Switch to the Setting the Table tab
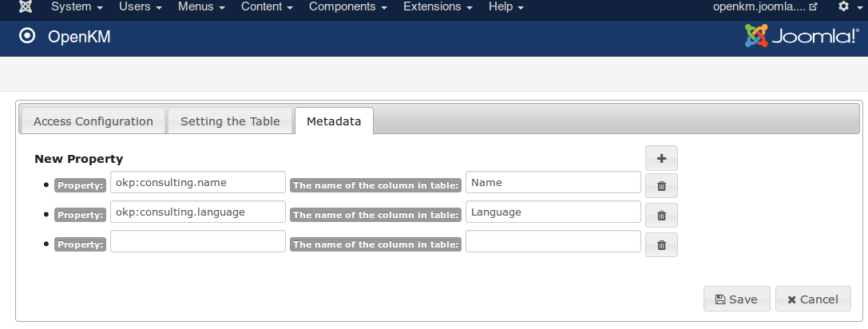The height and width of the screenshot is (329, 868). coord(230,121)
